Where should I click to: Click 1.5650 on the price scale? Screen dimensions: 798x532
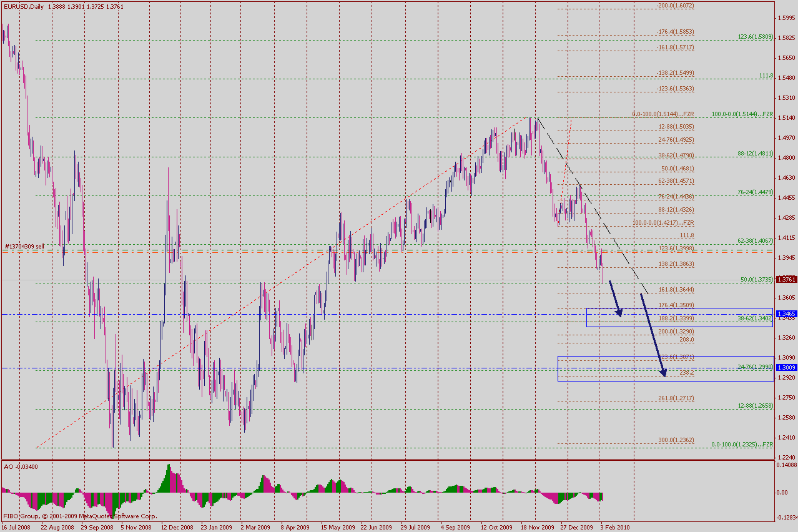tap(786, 58)
